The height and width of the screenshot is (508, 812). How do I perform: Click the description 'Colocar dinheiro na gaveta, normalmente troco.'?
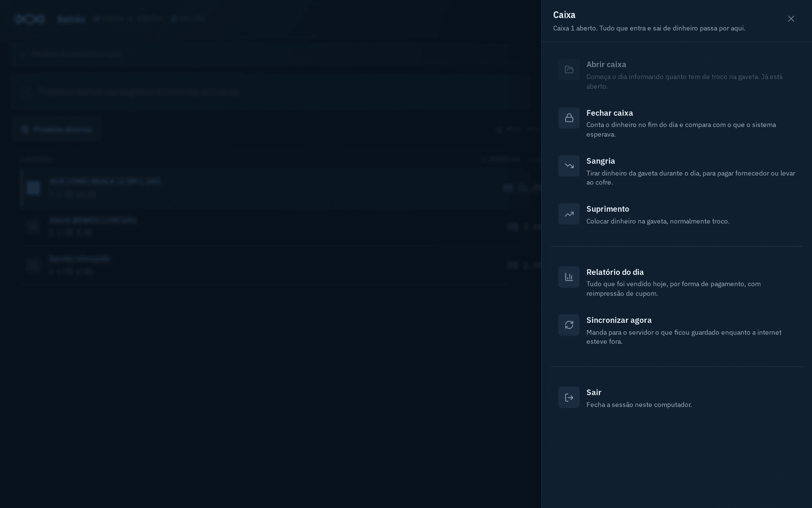(658, 221)
